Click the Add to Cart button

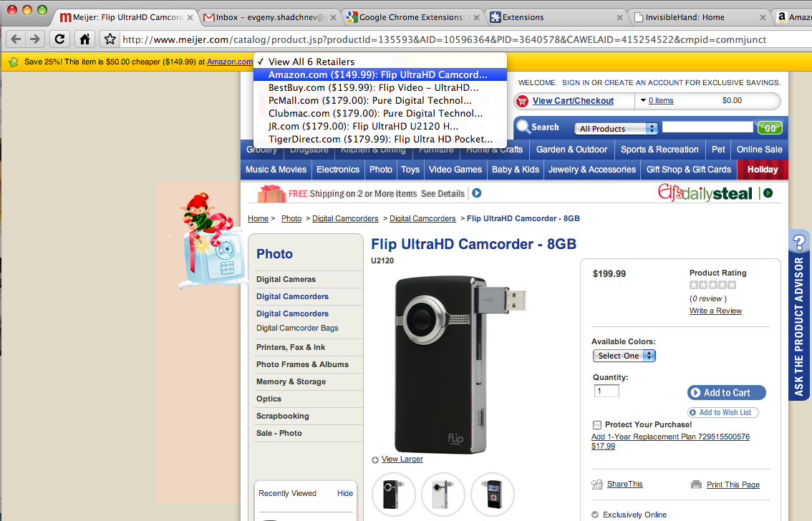727,393
